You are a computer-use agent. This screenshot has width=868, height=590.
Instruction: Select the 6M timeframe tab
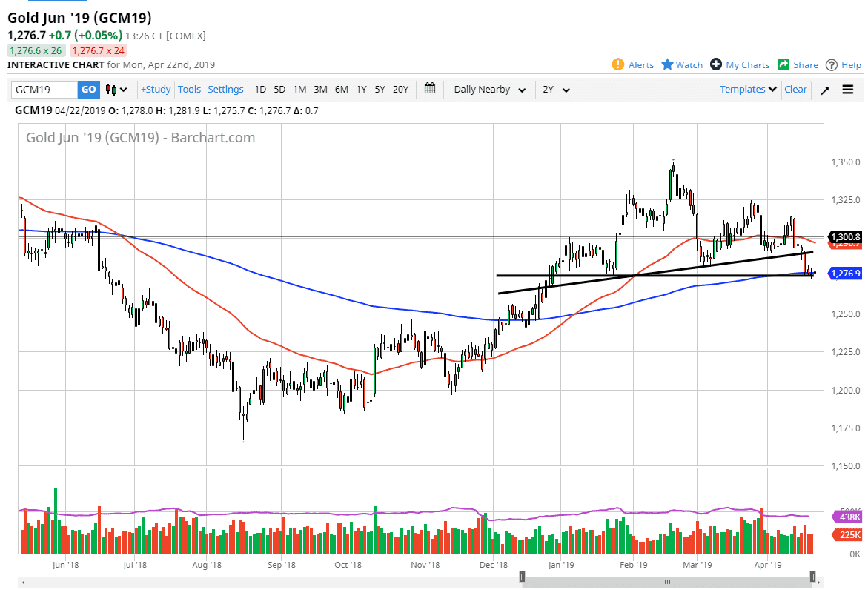(341, 89)
